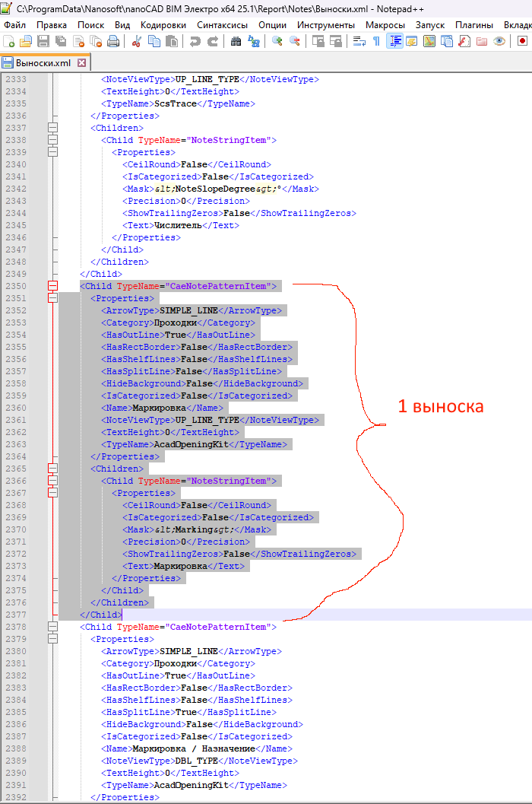Collapse the Properties fold at line 2379

coord(52,639)
